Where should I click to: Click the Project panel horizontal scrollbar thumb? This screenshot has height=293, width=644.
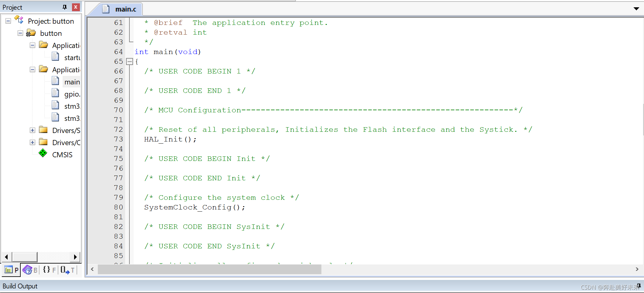[25, 257]
